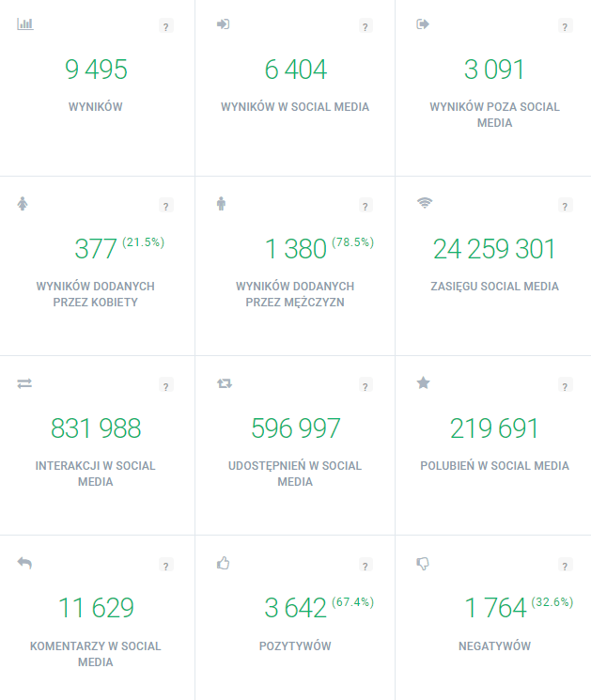This screenshot has height=700, width=591.
Task: Click the 6 404 social media results value
Action: point(295,70)
